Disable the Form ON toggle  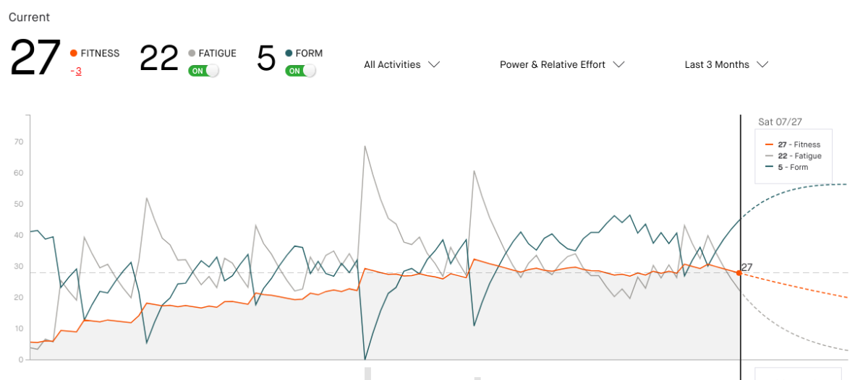(301, 71)
